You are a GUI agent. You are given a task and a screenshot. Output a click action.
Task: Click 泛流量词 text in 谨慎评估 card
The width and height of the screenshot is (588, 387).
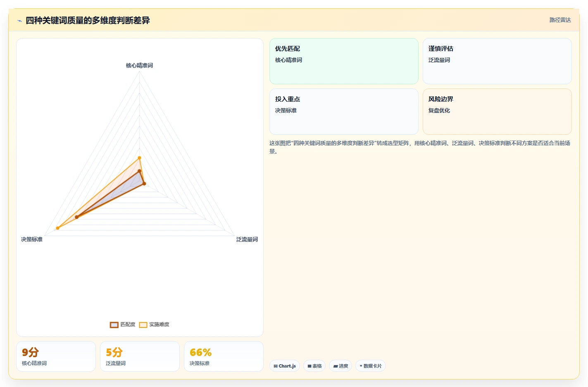[x=439, y=60]
